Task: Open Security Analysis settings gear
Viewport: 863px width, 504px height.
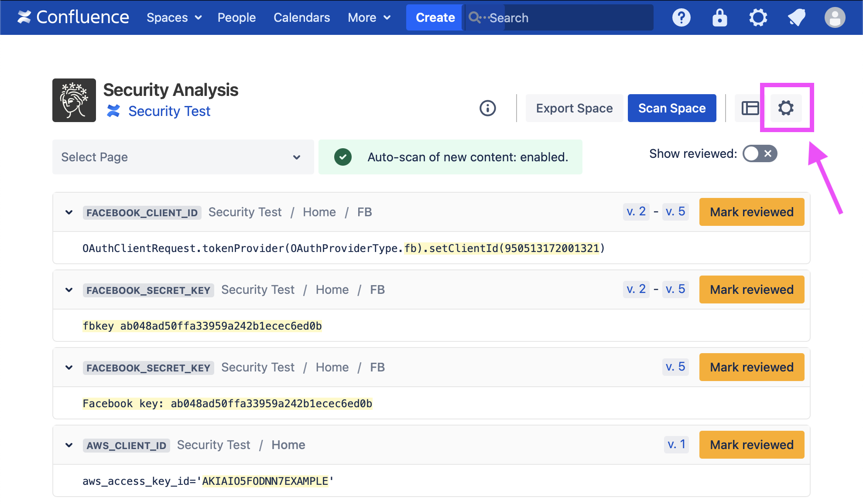Action: 786,108
